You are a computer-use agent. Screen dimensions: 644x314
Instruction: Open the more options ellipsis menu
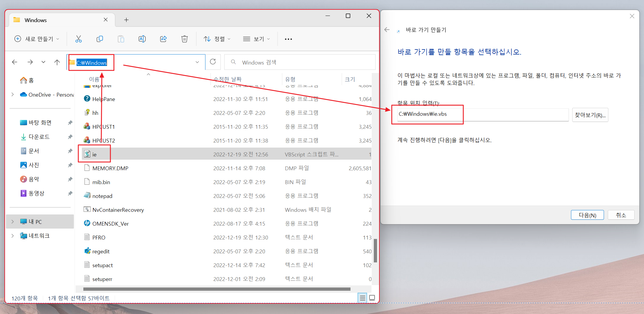click(x=288, y=39)
